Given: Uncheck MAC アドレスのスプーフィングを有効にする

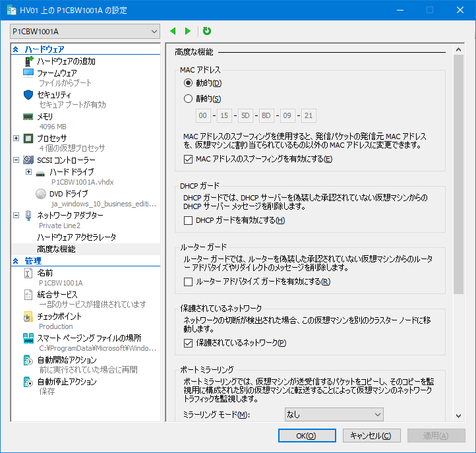Looking at the screenshot, I should [188, 159].
